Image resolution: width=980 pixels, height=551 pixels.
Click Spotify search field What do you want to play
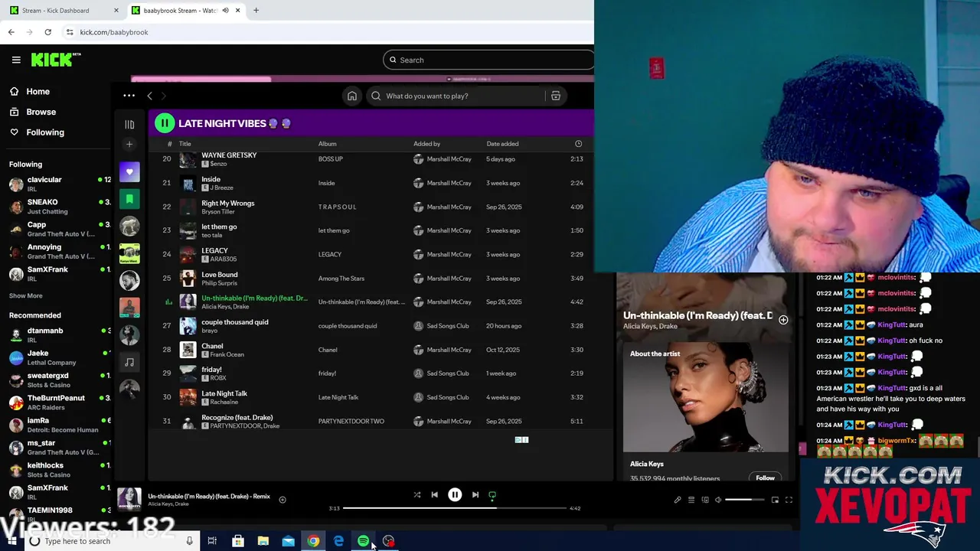tap(456, 96)
